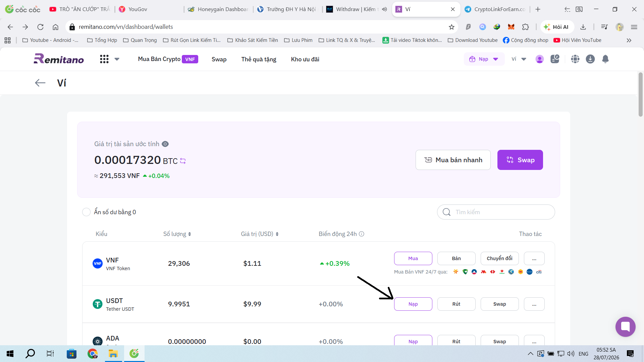Viewport: 644px width, 362px height.
Task: Expand the arrow beside the apps grid
Action: tap(117, 59)
